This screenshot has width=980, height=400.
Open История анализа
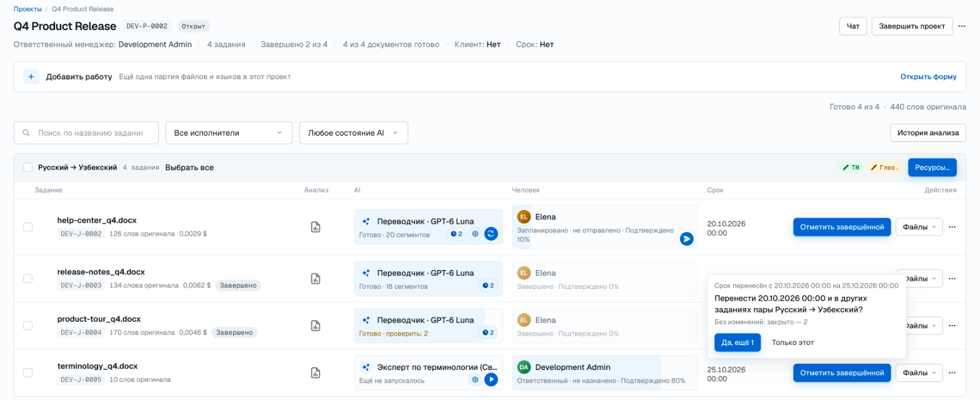[x=928, y=132]
